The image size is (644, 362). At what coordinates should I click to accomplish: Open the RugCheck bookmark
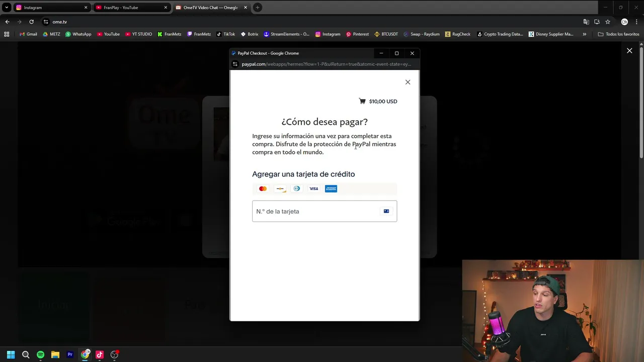click(458, 34)
